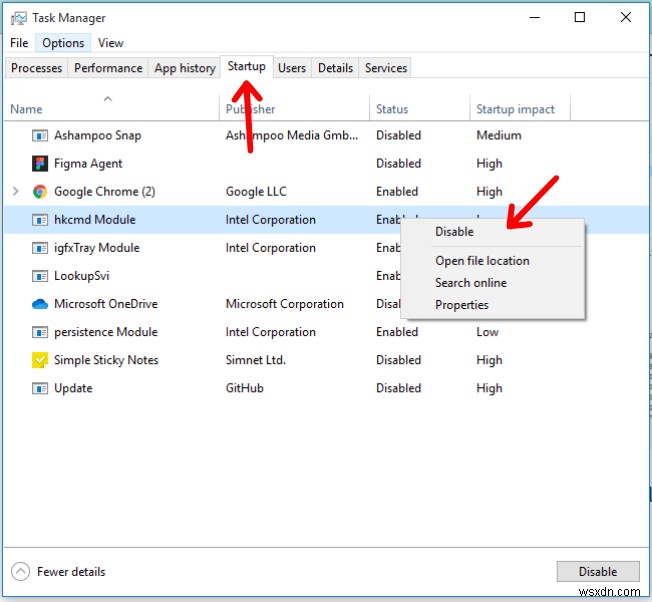Click the hkcmd Module icon
Viewport: 652px width, 602px height.
(x=40, y=220)
